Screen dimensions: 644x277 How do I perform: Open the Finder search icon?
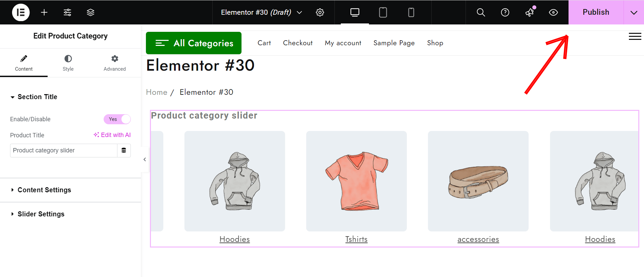(x=481, y=12)
